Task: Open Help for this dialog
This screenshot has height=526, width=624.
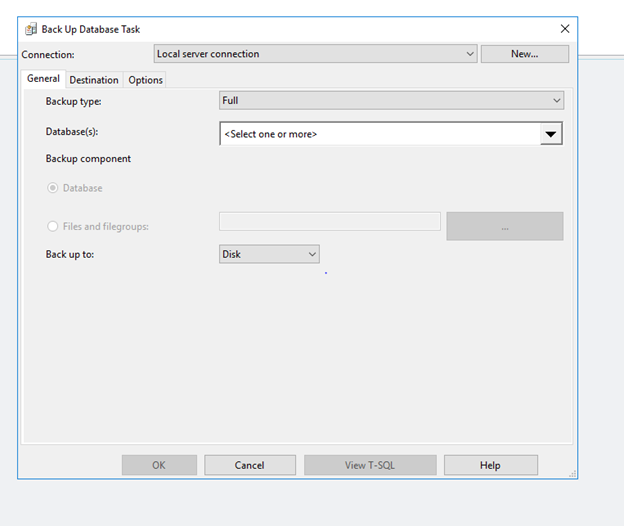Action: point(491,465)
